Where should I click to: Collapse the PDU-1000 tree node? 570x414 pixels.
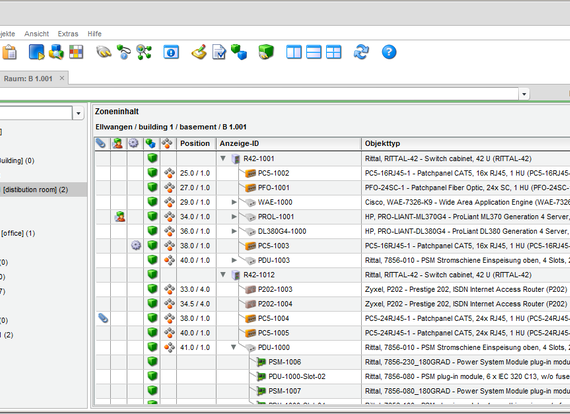(x=233, y=347)
